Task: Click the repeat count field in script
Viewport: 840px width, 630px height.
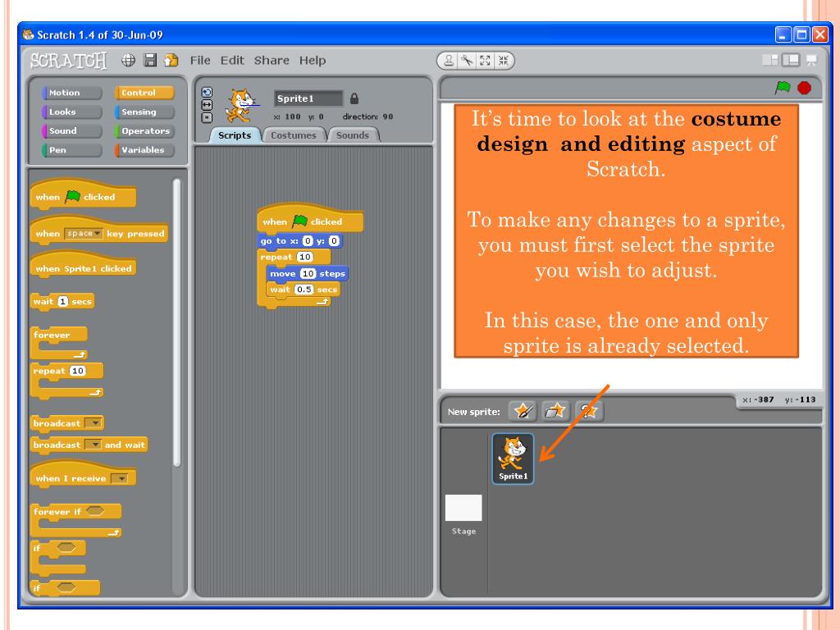Action: (x=305, y=257)
